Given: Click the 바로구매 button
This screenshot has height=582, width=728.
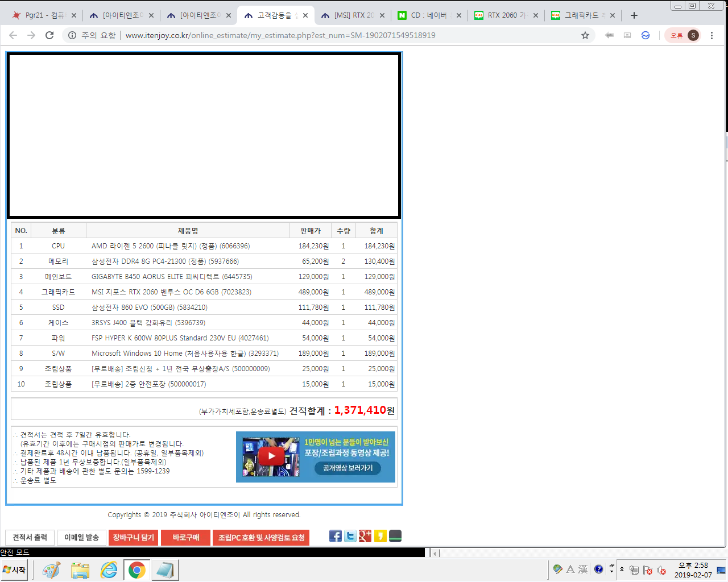Looking at the screenshot, I should (x=186, y=538).
